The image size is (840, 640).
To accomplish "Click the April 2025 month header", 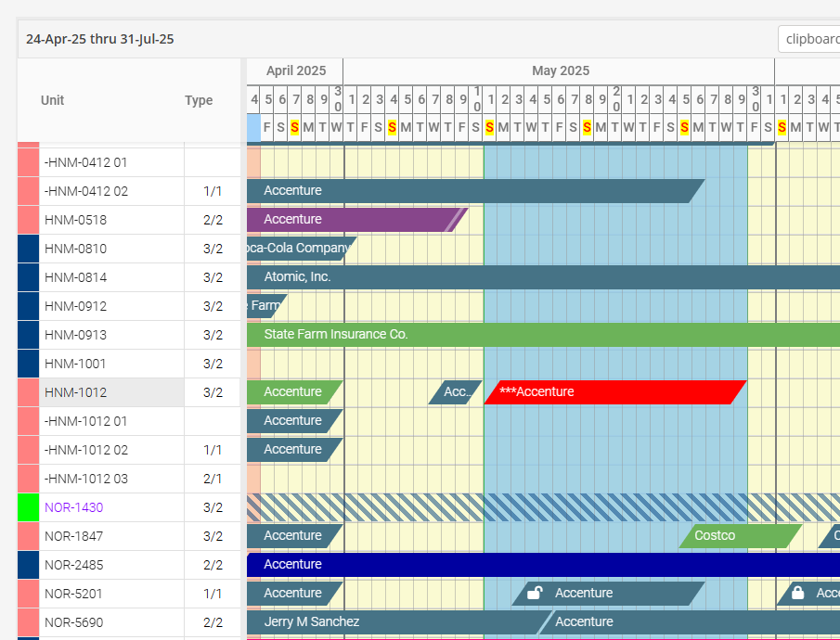I will [x=296, y=70].
